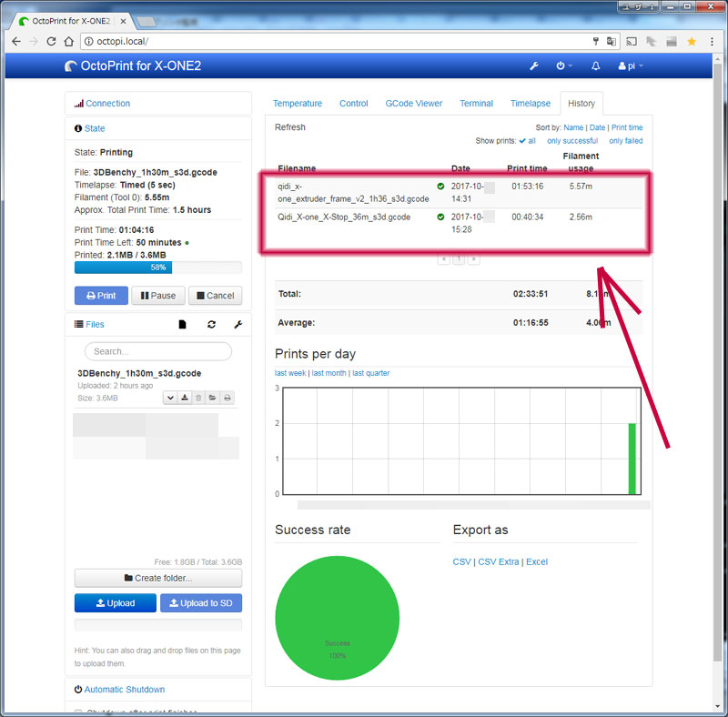Click success checkmark for extruder_frame print
728x717 pixels.
(440, 187)
